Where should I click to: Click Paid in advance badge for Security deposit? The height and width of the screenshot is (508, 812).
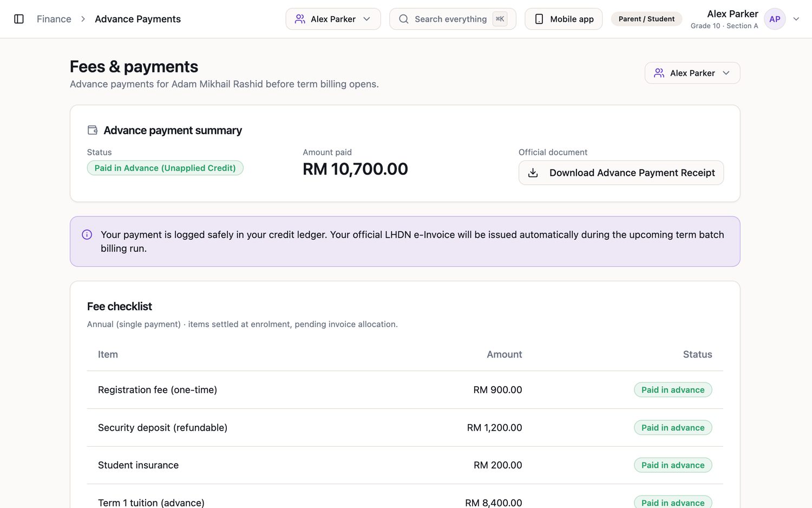point(673,428)
